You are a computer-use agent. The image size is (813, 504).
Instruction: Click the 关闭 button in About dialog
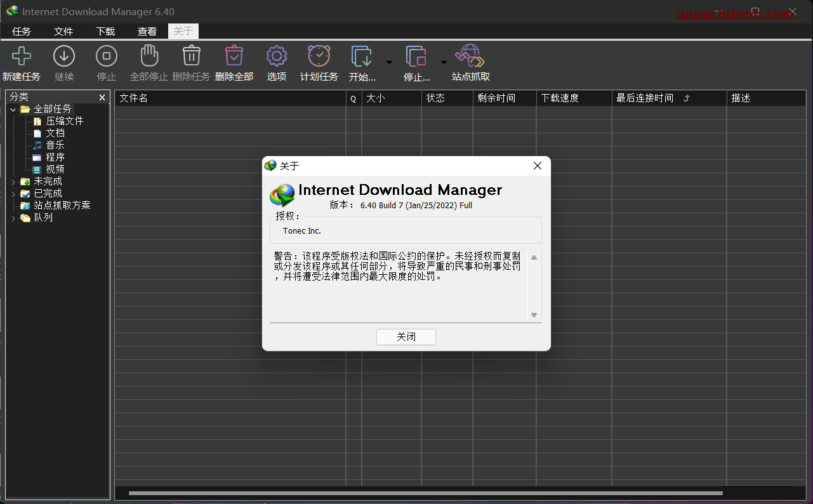click(406, 337)
